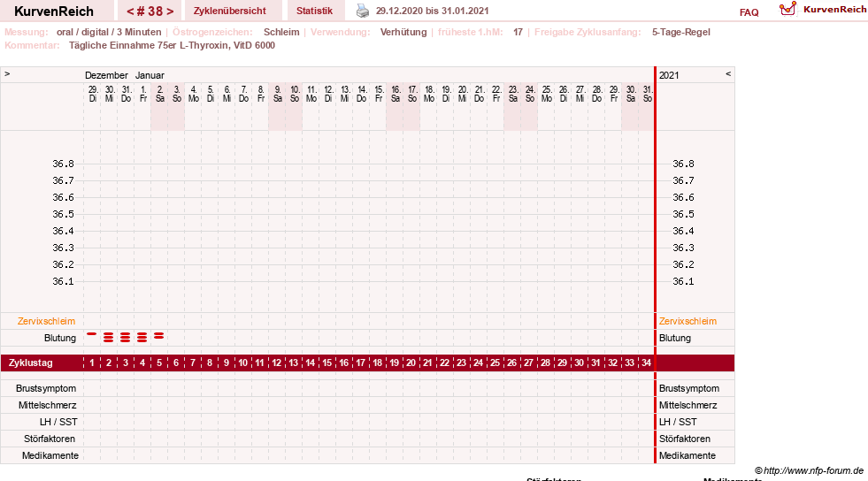
Task: Go to the previous cycle arrow before #38
Action: pyautogui.click(x=130, y=11)
